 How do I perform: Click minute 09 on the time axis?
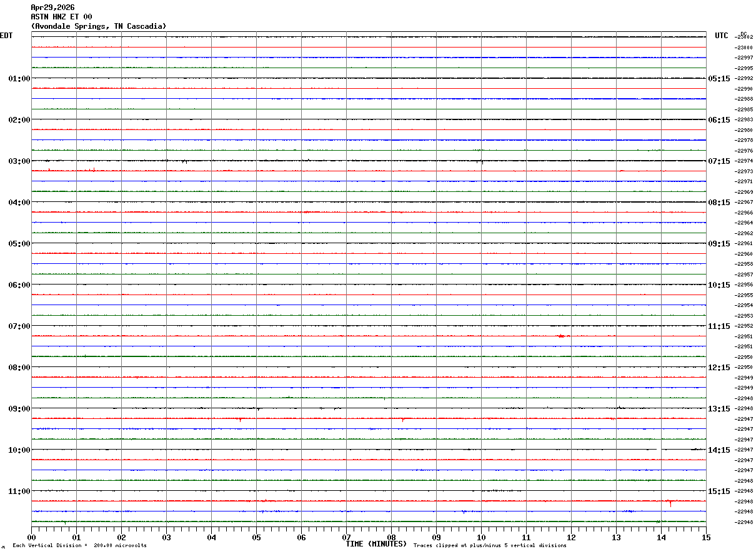436,537
